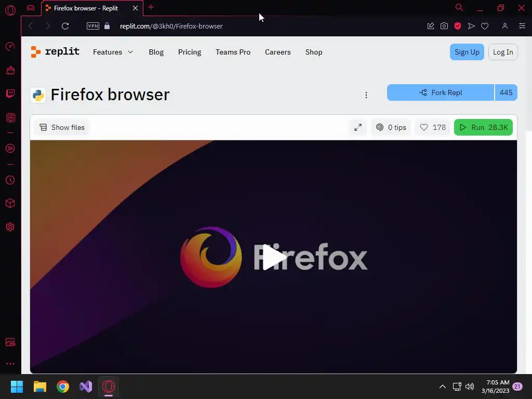This screenshot has height=399, width=532.
Task: Open the Opera menu logo in sidebar
Action: pos(10,10)
